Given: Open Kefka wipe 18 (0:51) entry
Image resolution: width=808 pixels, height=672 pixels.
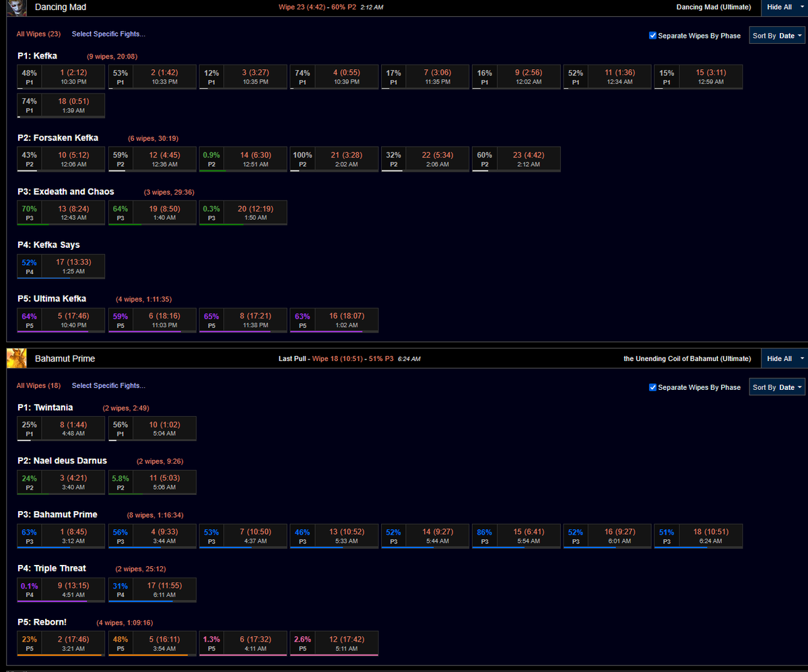Looking at the screenshot, I should click(x=61, y=106).
